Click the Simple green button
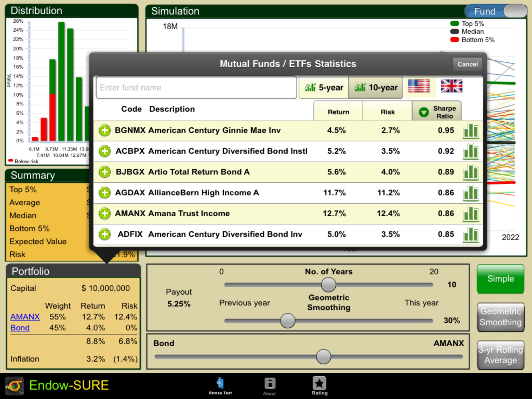This screenshot has width=532, height=399. click(500, 279)
